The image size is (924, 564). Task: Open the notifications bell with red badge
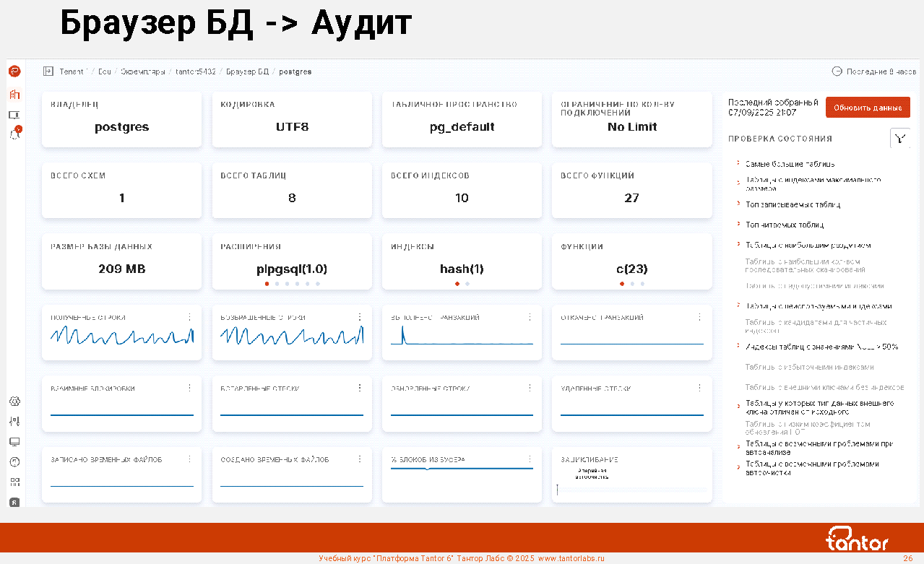click(14, 134)
